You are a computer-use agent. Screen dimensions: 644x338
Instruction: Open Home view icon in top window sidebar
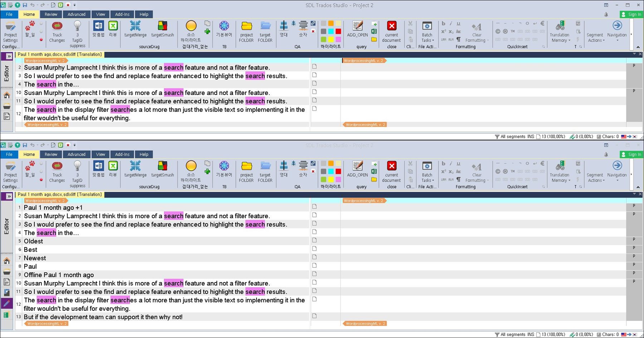pyautogui.click(x=7, y=95)
